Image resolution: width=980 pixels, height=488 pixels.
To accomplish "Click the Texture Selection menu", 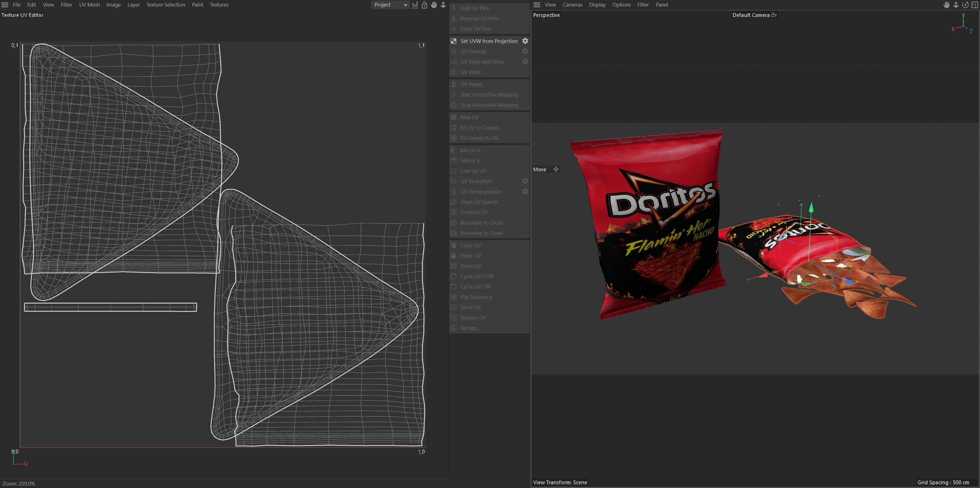I will (166, 5).
